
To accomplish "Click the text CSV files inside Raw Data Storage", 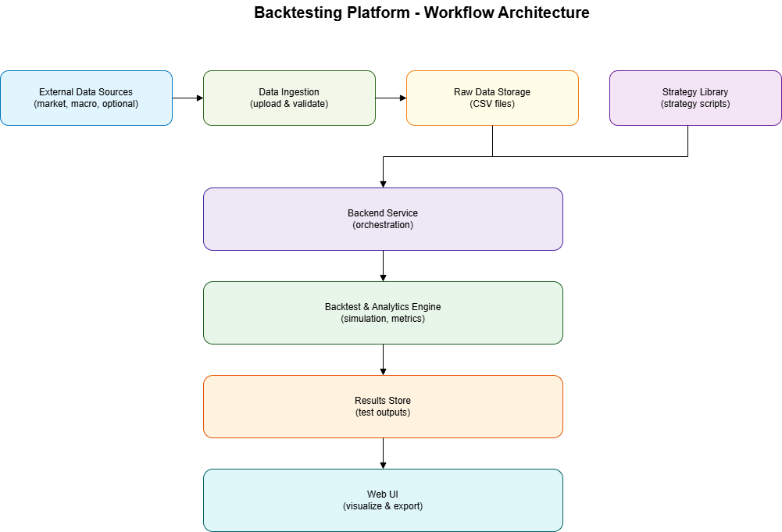I will 492,103.
